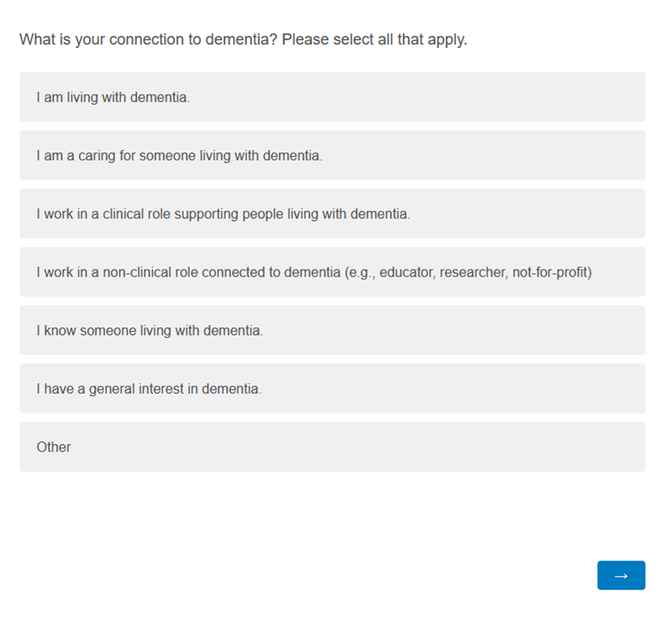The image size is (672, 632).
Task: Deselect the Other answer choice
Action: click(331, 447)
